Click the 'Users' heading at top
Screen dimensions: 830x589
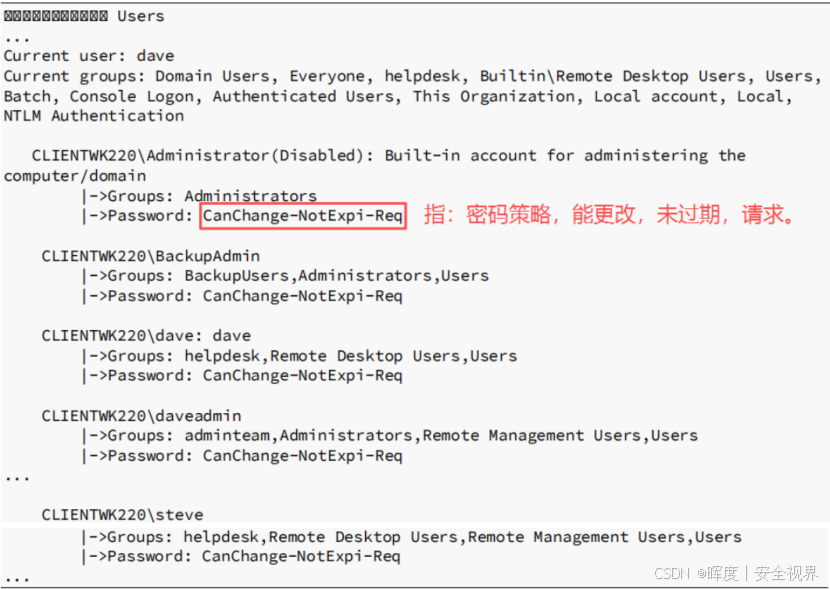141,16
